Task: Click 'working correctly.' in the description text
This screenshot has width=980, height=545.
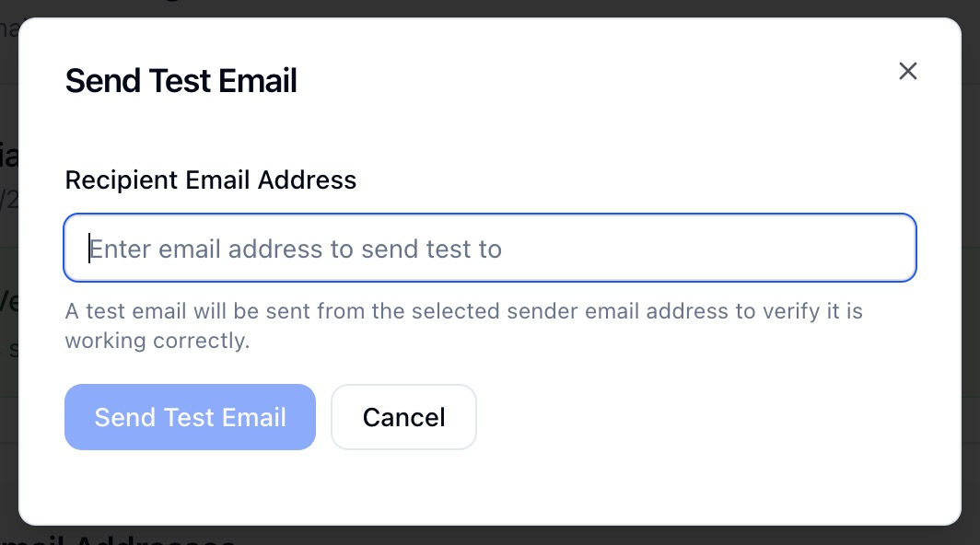Action: pyautogui.click(x=157, y=341)
